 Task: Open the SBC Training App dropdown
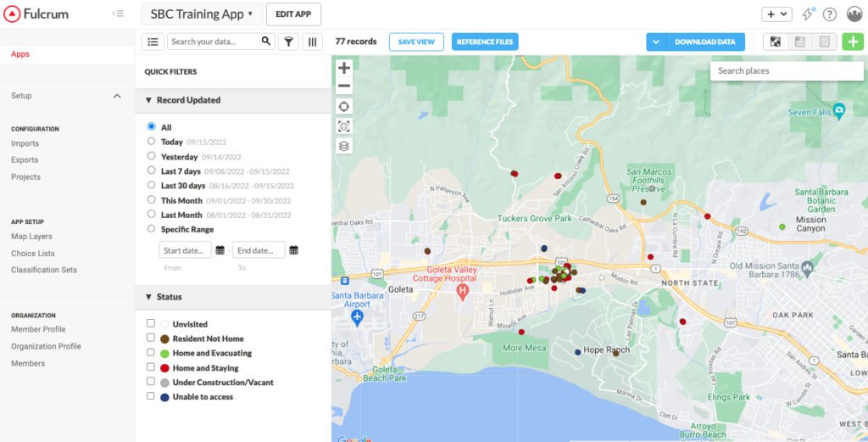(x=201, y=14)
